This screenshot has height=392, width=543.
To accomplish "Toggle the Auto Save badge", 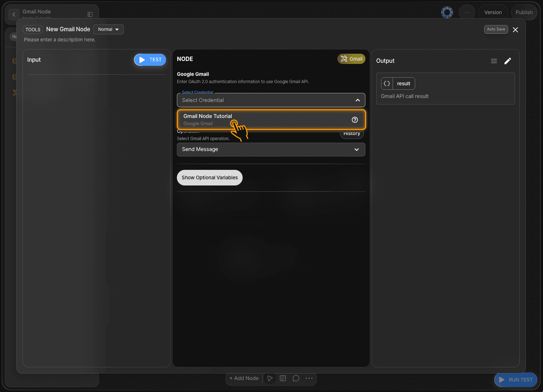I will pos(496,29).
